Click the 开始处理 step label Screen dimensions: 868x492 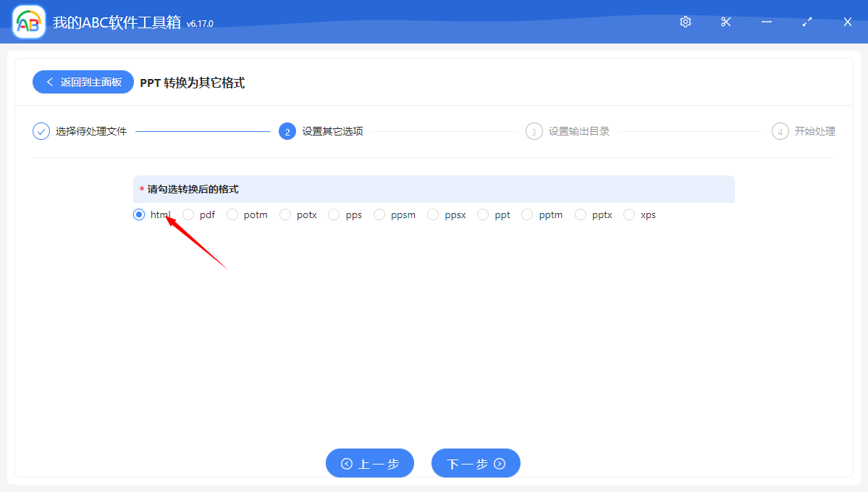click(x=815, y=131)
